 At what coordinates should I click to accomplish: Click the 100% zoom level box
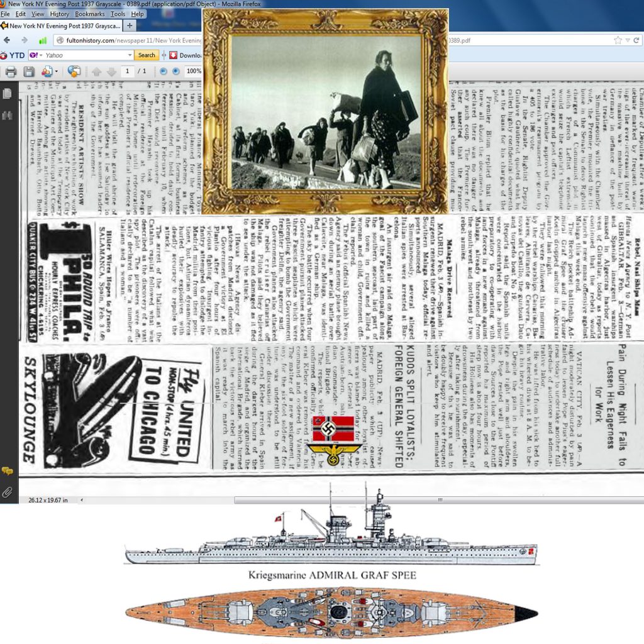pyautogui.click(x=193, y=72)
